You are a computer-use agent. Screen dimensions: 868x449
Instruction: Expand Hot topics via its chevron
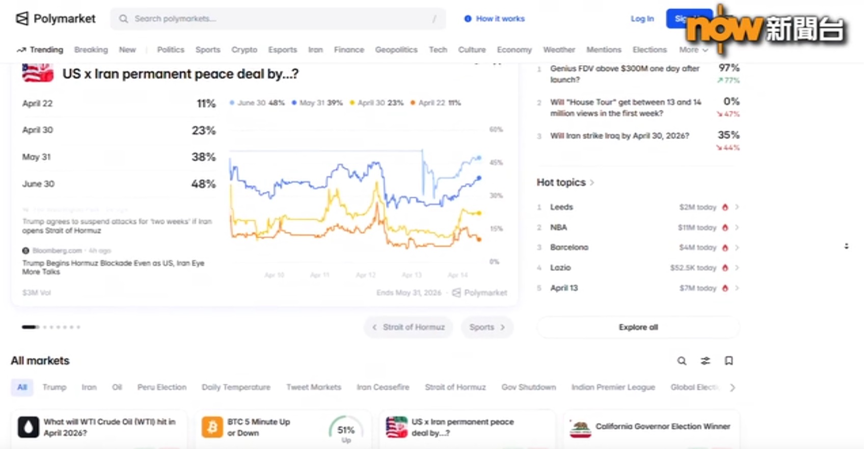coord(591,183)
